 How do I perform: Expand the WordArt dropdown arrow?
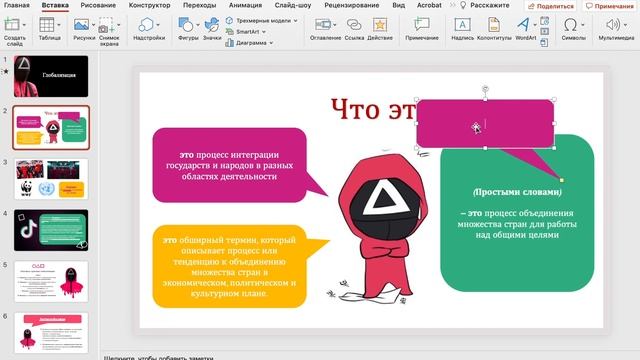click(535, 25)
